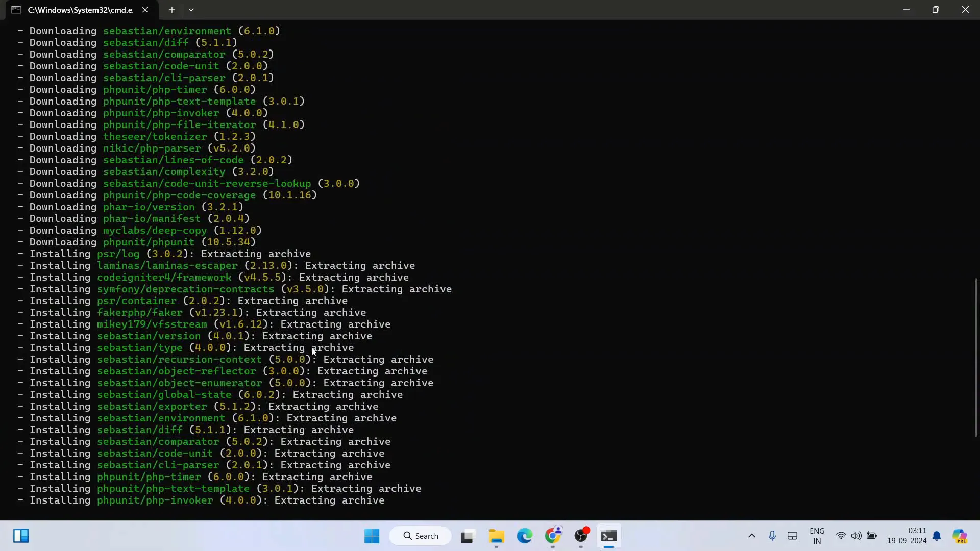
Task: Click text phar-io/manifest
Action: pyautogui.click(x=152, y=219)
